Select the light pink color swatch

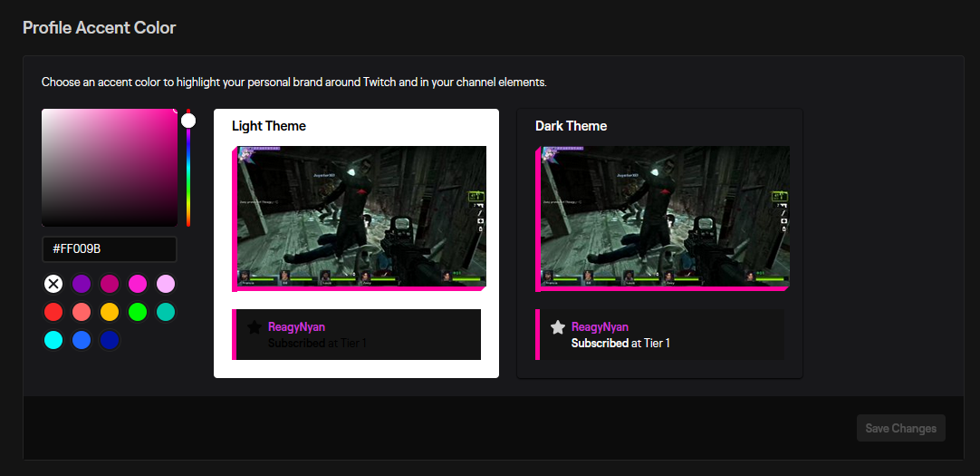[x=166, y=284]
